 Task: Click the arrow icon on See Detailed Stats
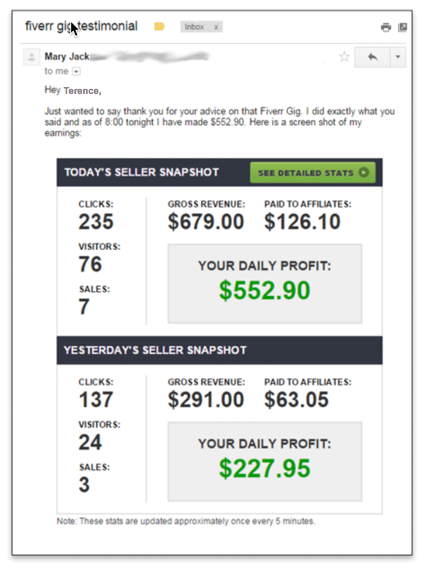pyautogui.click(x=364, y=173)
